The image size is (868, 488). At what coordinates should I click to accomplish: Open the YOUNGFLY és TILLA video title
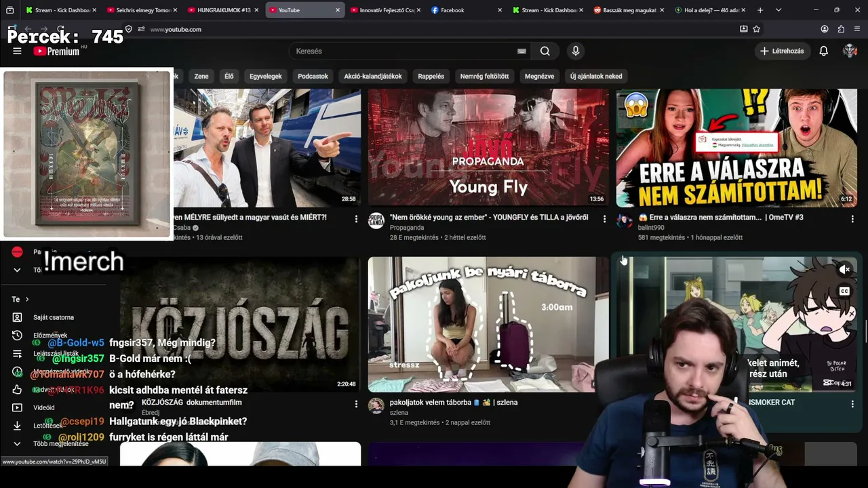click(489, 218)
